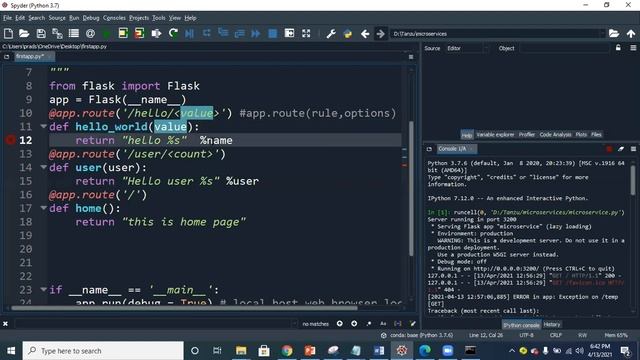640x360 pixels.
Task: Save the current file
Action: pos(41,33)
